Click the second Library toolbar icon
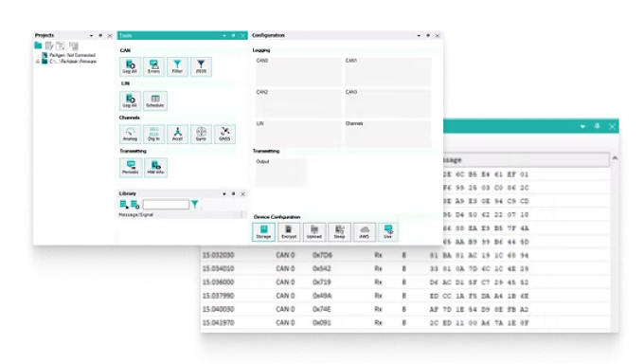Viewport: 644px width, 364px height. tap(134, 204)
